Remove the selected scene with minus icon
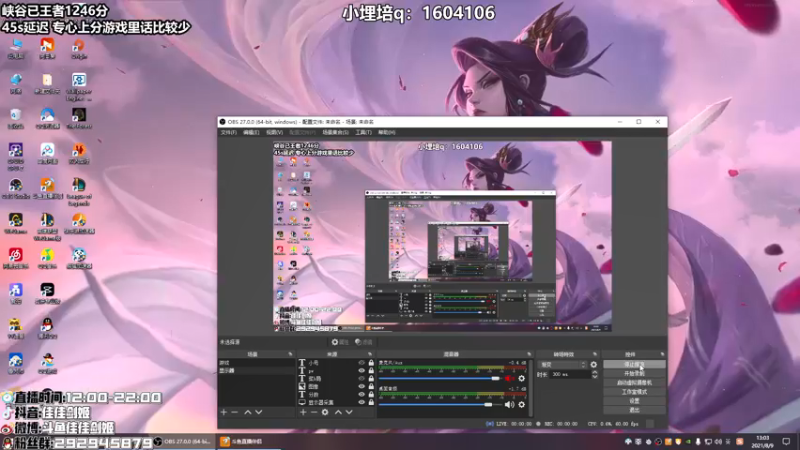 (x=235, y=412)
